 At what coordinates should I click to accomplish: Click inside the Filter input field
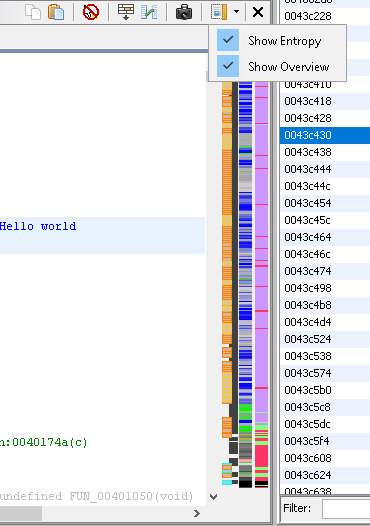point(346,509)
